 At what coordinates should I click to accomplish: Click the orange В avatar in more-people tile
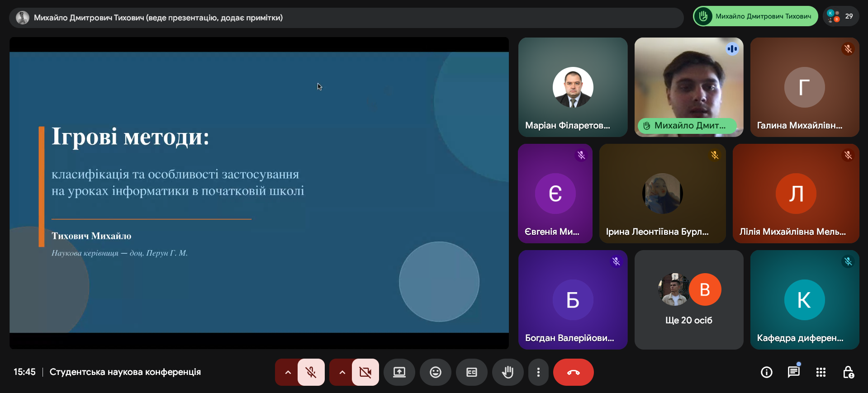[705, 289]
